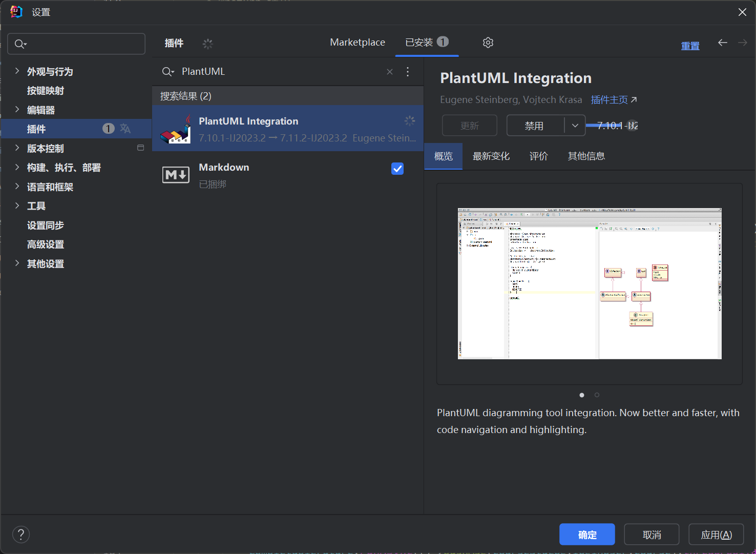Uncheck the Markdown plugin checkbox

coord(397,169)
